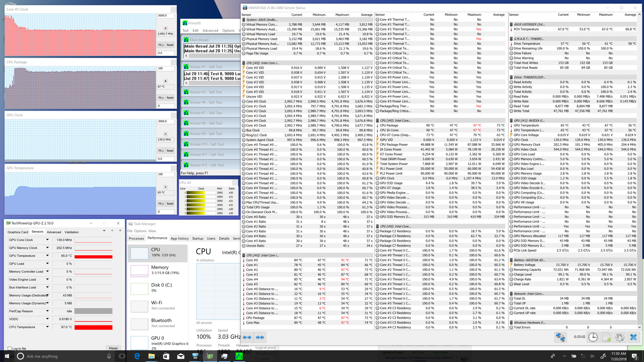
Task: Click muted volume tray icon
Action: click(x=592, y=356)
